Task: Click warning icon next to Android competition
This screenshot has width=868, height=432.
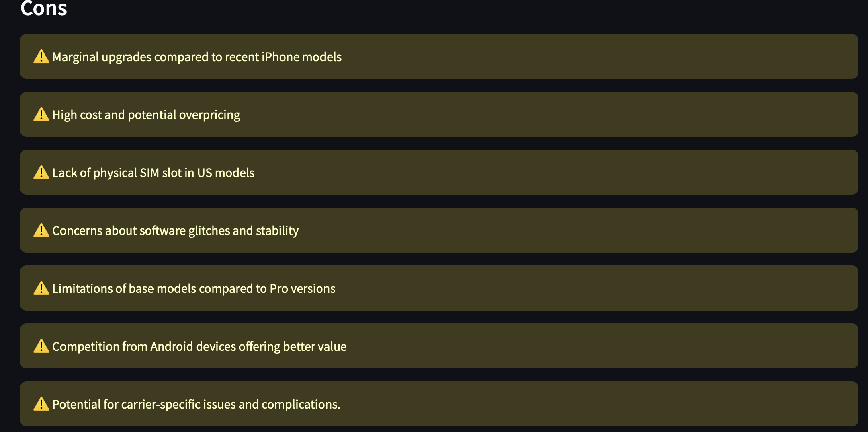Action: pos(41,346)
